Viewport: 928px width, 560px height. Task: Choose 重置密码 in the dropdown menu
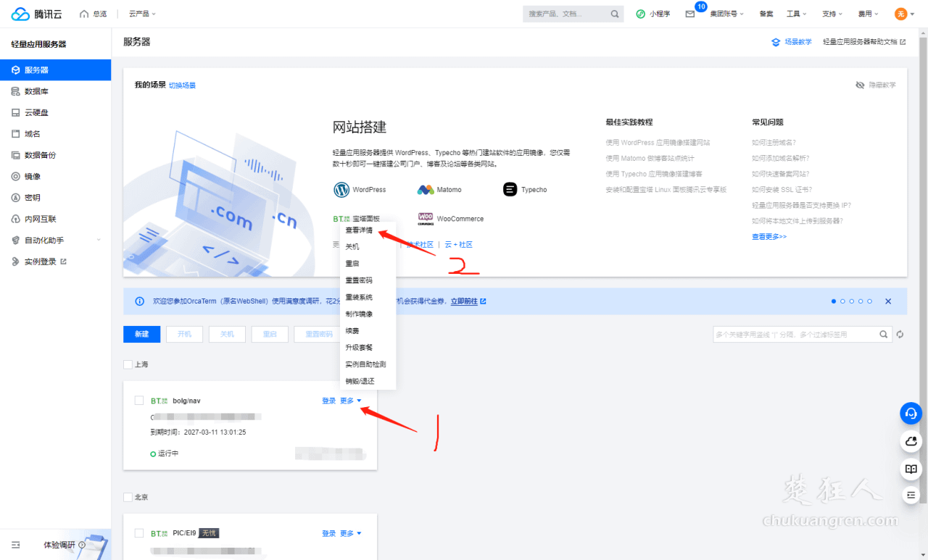click(359, 280)
